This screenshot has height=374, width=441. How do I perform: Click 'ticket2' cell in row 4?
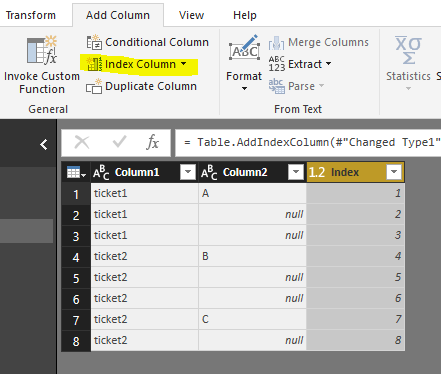144,256
